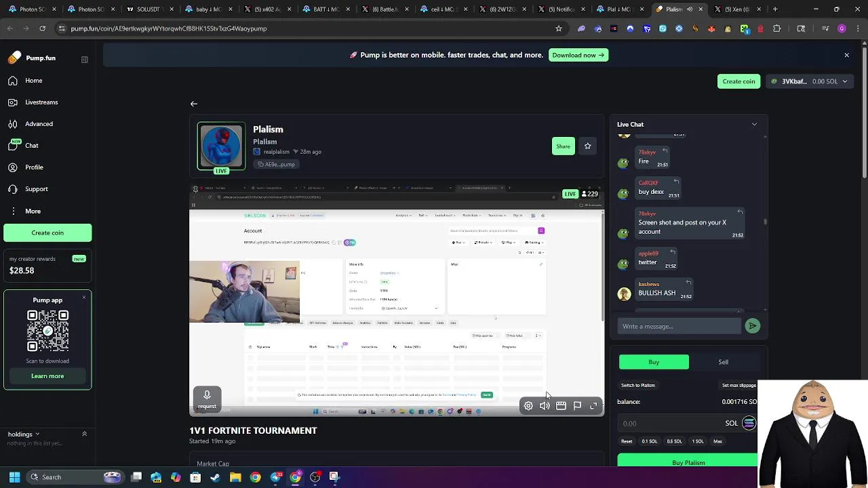
Task: Choose the Max amount preset
Action: click(x=717, y=441)
